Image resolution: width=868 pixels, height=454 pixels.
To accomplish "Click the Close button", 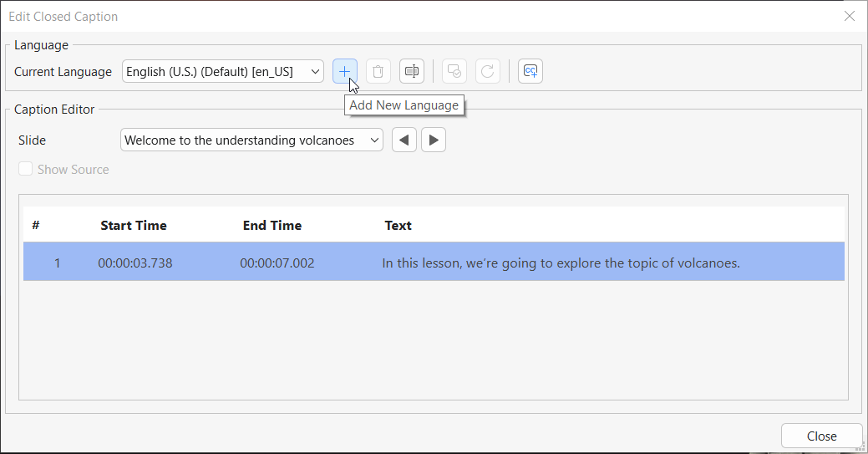I will coord(821,436).
